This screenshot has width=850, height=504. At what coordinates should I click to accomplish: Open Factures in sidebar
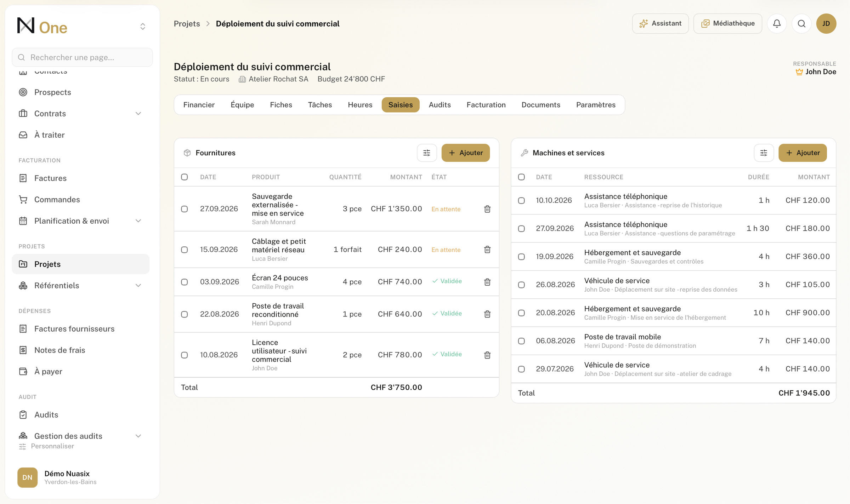[x=81, y=178]
